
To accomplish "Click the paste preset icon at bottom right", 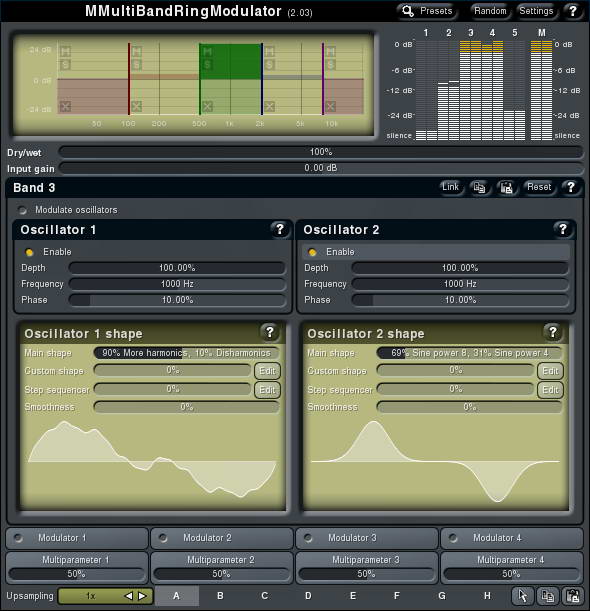I will [x=572, y=596].
